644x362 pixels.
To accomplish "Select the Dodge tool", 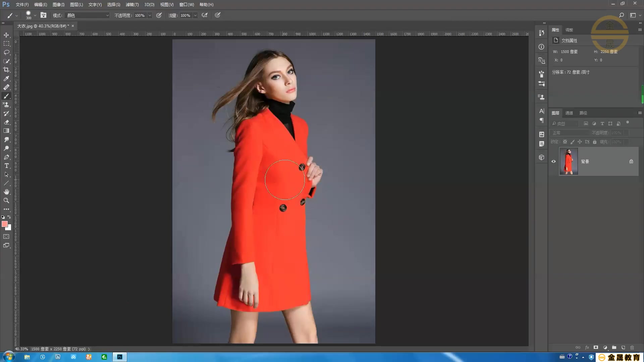I will [6, 148].
